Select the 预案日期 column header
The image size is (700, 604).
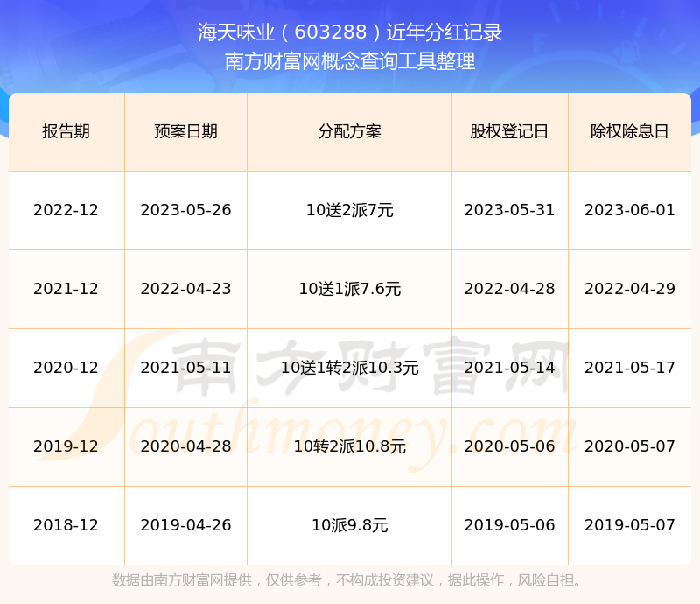point(185,131)
